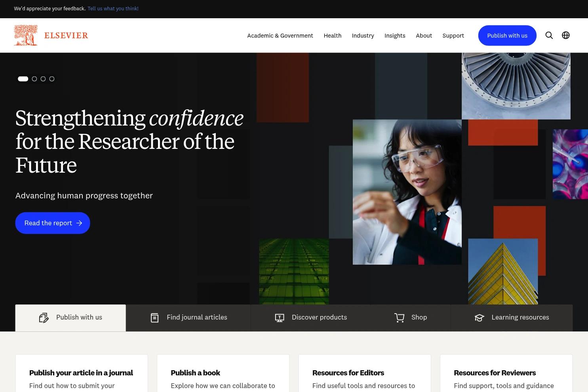Switch to the Discover products tab
This screenshot has width=588, height=392.
coord(311,318)
